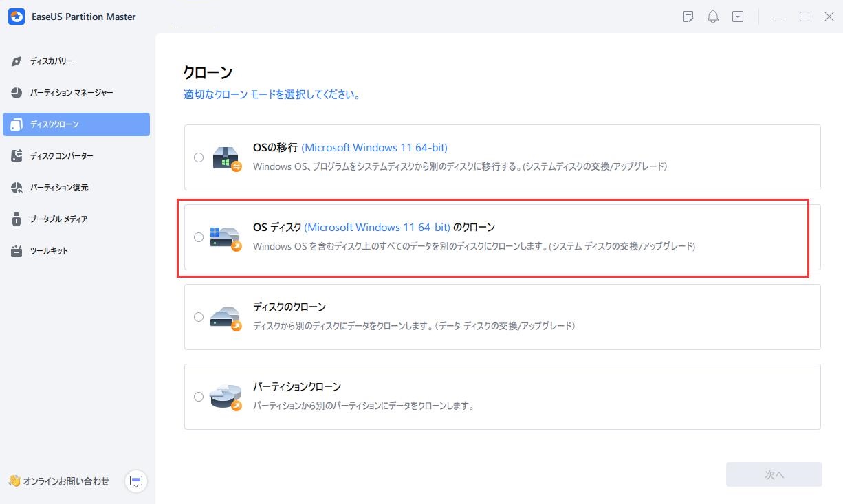
Task: Open the ツールキット section
Action: coord(76,251)
